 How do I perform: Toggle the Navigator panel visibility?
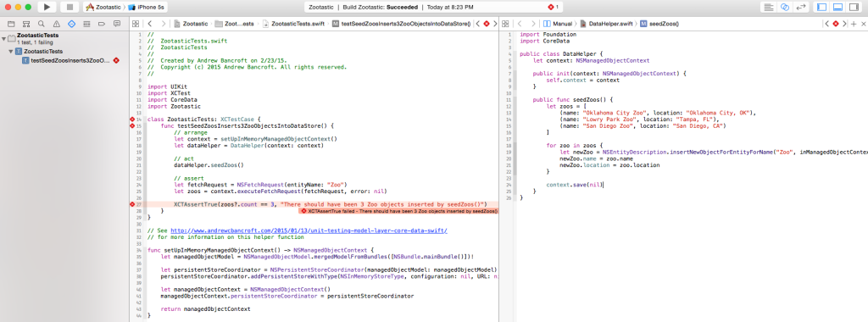tap(821, 7)
